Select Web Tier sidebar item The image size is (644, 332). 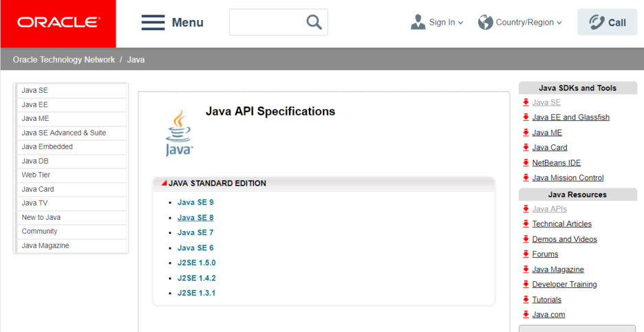71,175
